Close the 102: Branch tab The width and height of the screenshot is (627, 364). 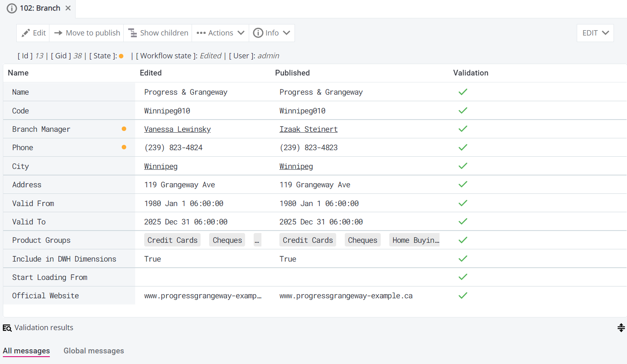click(68, 8)
